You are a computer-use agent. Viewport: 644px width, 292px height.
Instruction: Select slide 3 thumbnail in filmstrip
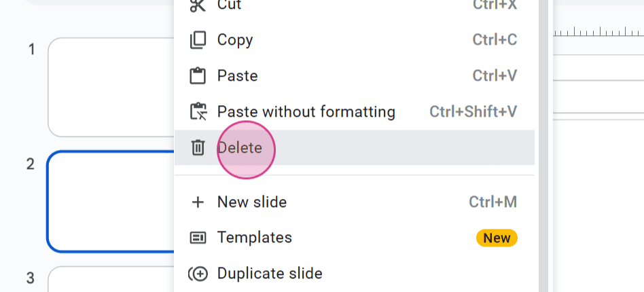click(111, 279)
